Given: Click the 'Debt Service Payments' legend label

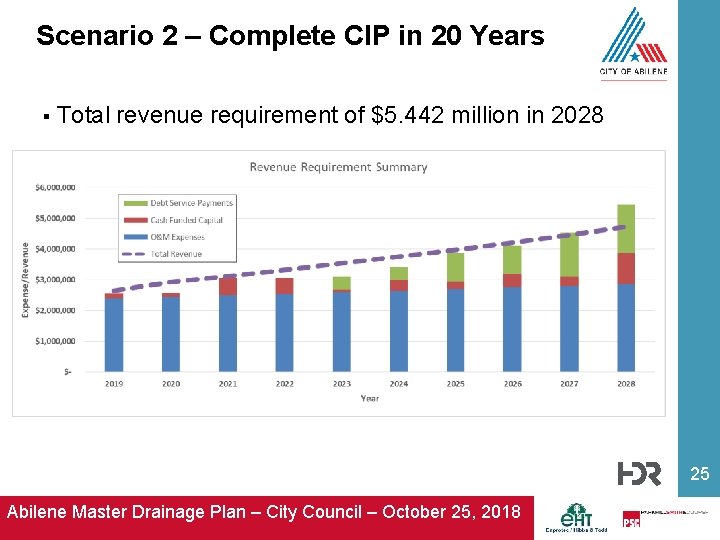Looking at the screenshot, I should point(191,203).
